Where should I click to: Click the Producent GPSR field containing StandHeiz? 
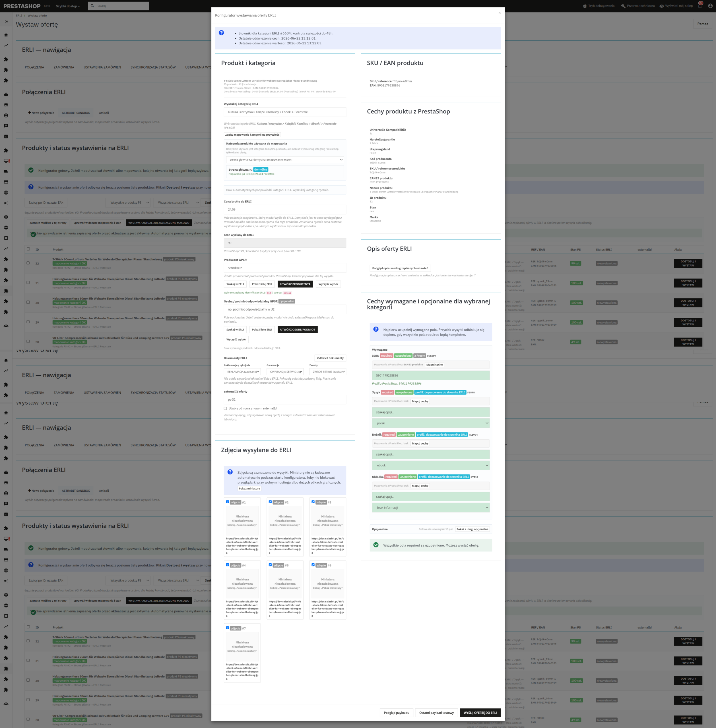[285, 268]
